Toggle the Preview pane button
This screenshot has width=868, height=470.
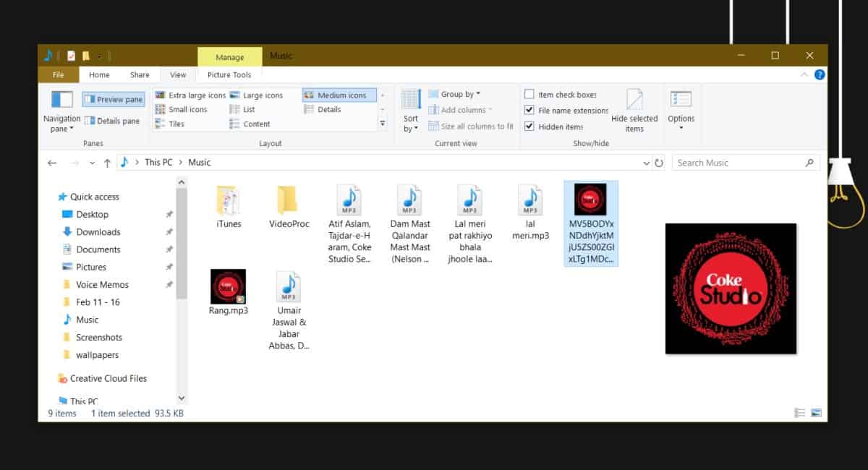pos(114,99)
